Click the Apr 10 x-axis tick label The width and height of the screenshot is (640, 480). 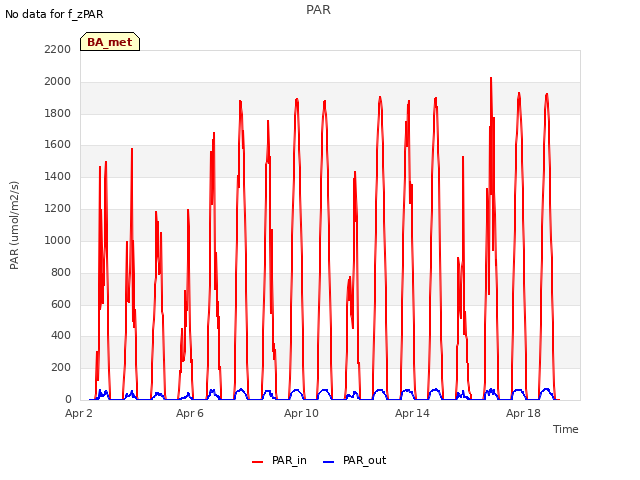(x=301, y=413)
